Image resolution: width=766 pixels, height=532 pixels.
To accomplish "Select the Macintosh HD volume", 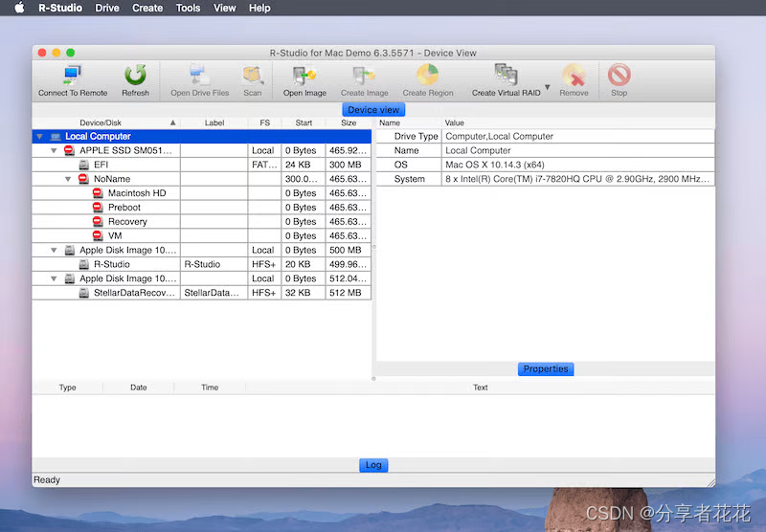I will point(136,193).
